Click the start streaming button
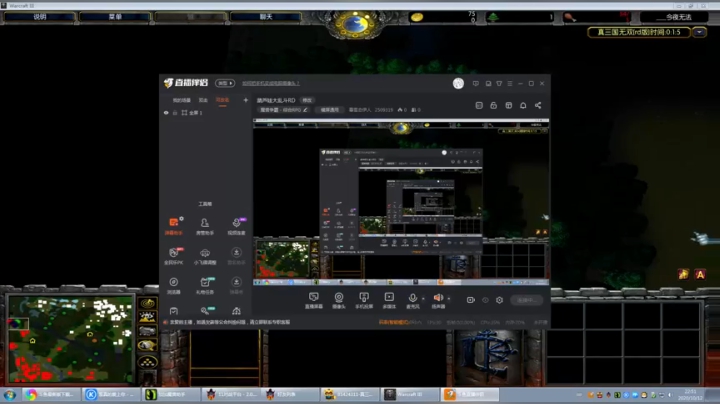The height and width of the screenshot is (404, 720). click(x=526, y=300)
